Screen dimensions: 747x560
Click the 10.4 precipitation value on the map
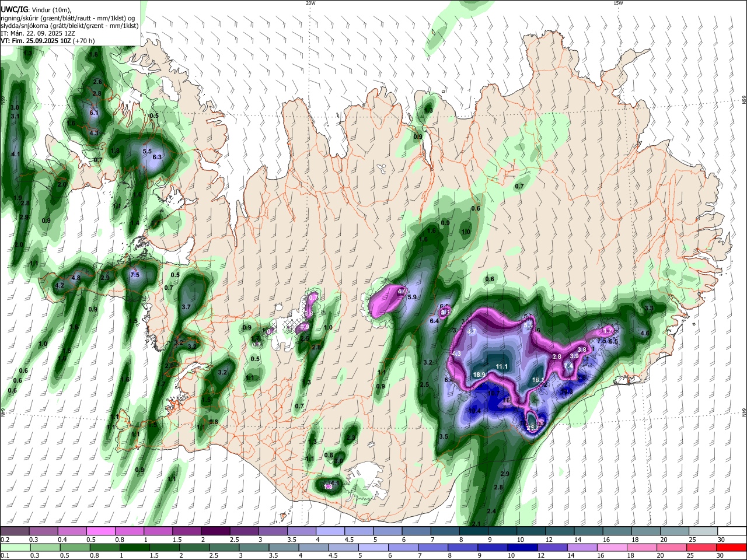[474, 411]
